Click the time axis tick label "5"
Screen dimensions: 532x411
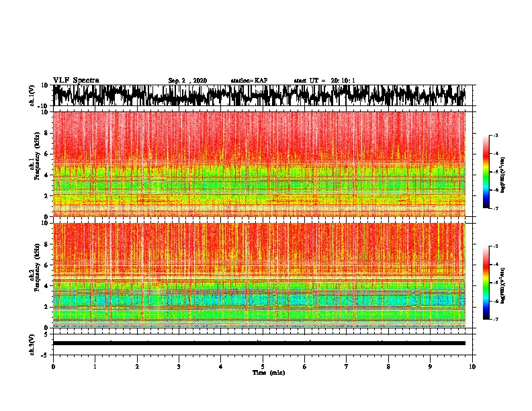tap(263, 367)
